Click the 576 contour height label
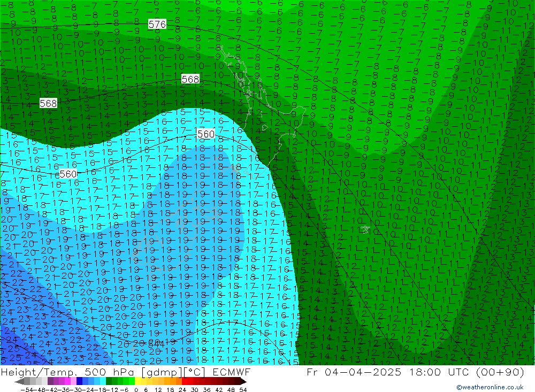 tap(157, 24)
